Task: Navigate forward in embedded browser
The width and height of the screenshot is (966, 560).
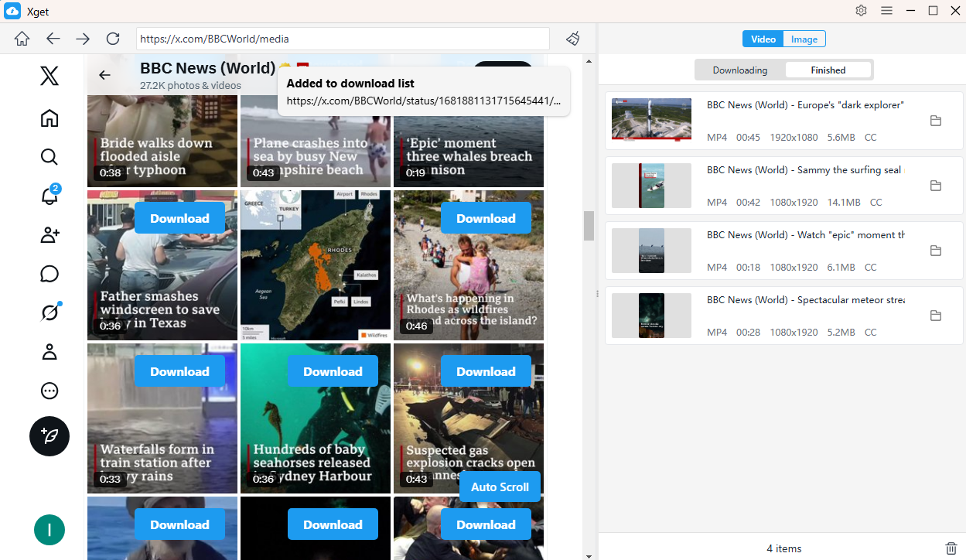Action: pyautogui.click(x=83, y=39)
